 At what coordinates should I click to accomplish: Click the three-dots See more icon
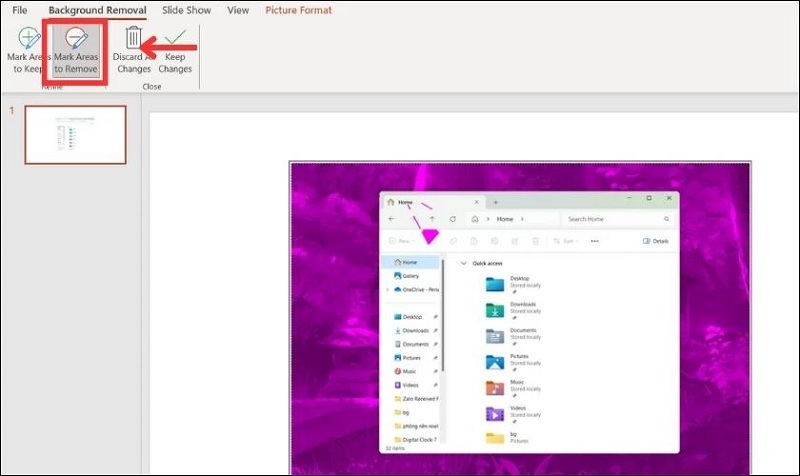click(x=594, y=241)
